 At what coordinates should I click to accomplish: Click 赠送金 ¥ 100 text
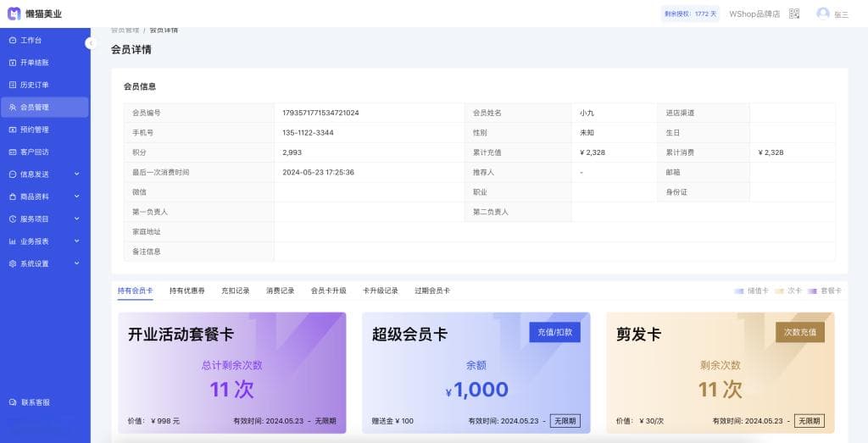(392, 421)
